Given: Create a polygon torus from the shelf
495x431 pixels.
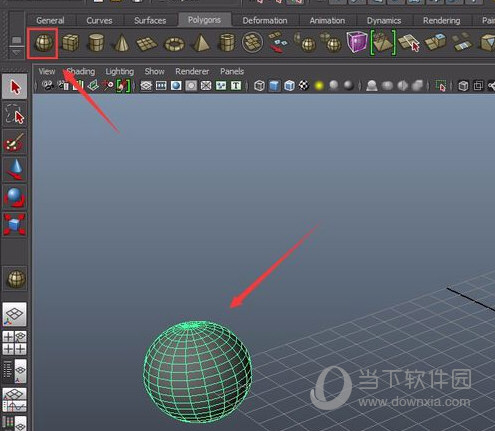Looking at the screenshot, I should pyautogui.click(x=175, y=44).
